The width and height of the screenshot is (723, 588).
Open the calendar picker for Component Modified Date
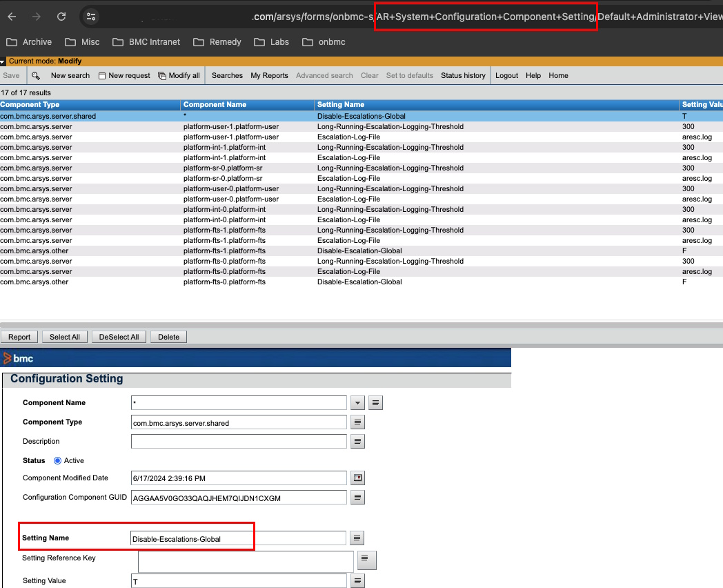point(357,478)
